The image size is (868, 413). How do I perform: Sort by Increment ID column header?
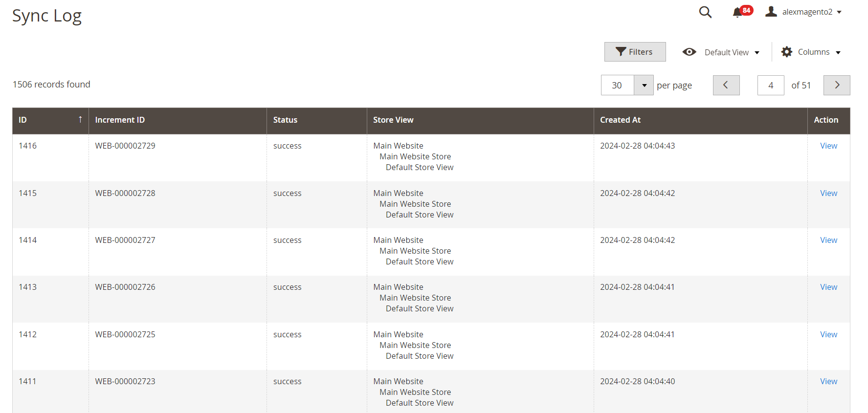tap(120, 120)
